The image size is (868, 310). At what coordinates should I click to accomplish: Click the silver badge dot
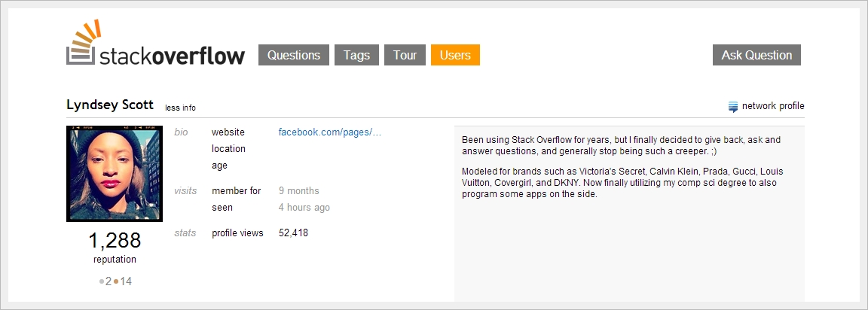pyautogui.click(x=102, y=282)
